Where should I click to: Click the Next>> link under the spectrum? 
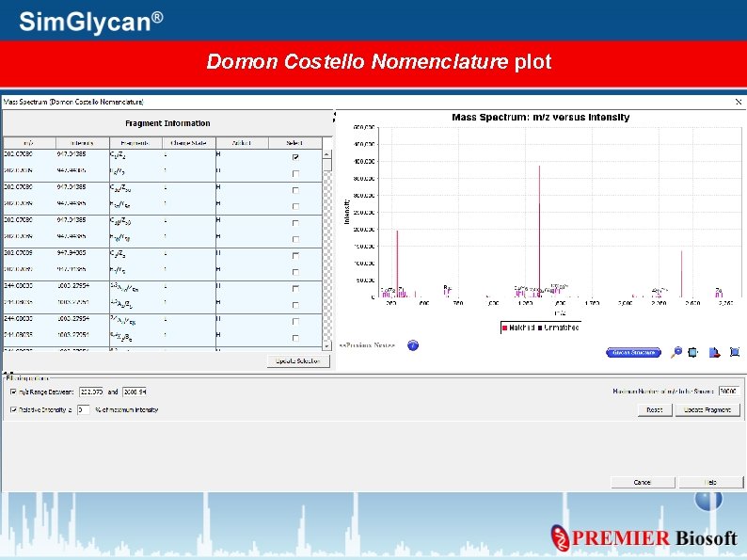pos(385,345)
